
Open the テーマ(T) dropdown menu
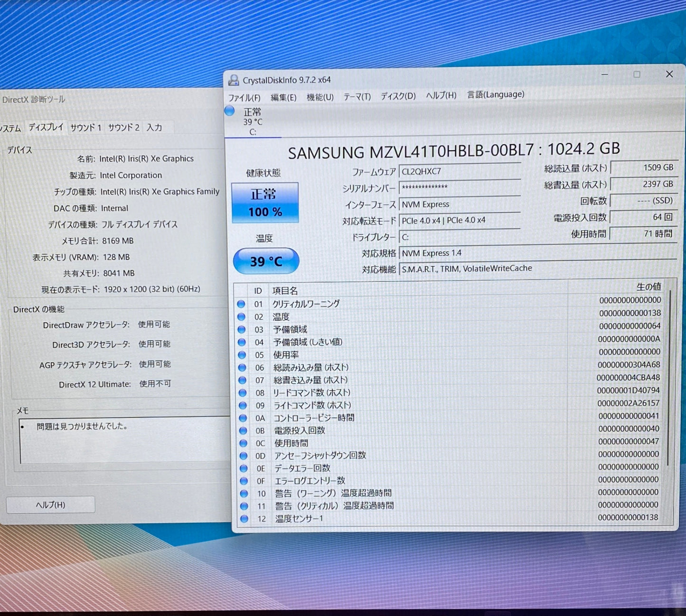click(x=357, y=96)
